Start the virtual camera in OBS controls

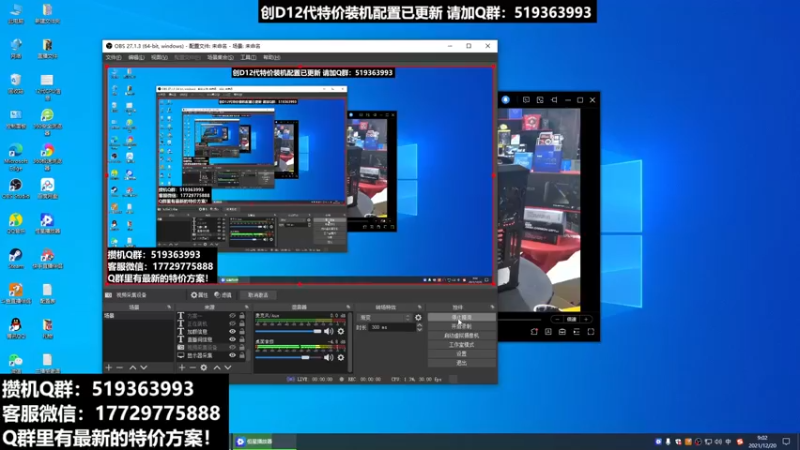pyautogui.click(x=461, y=336)
